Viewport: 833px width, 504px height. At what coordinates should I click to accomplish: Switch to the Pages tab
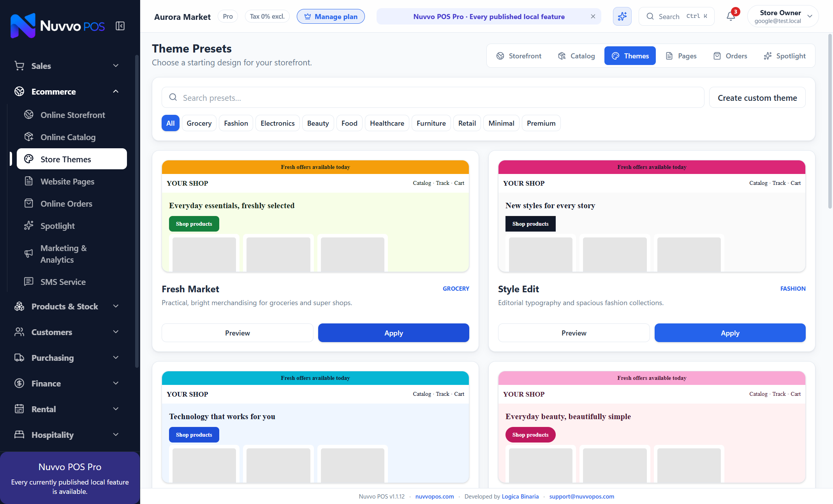pyautogui.click(x=681, y=56)
